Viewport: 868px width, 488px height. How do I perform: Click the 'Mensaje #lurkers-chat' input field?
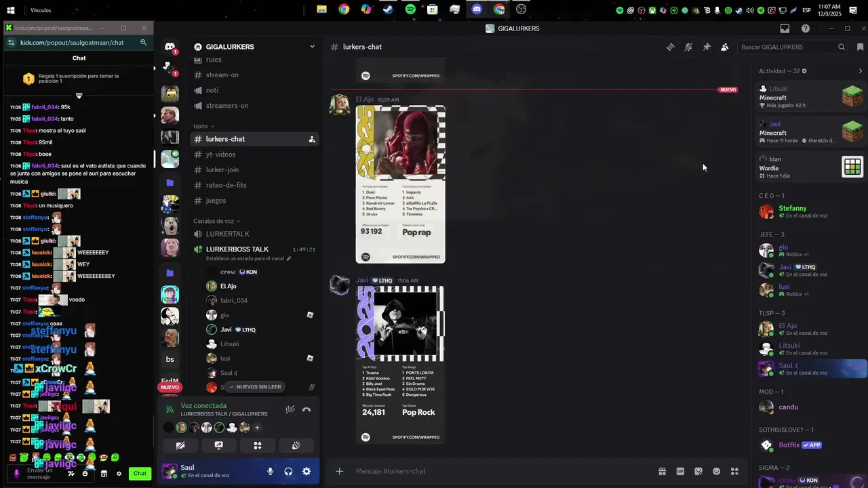point(502,471)
